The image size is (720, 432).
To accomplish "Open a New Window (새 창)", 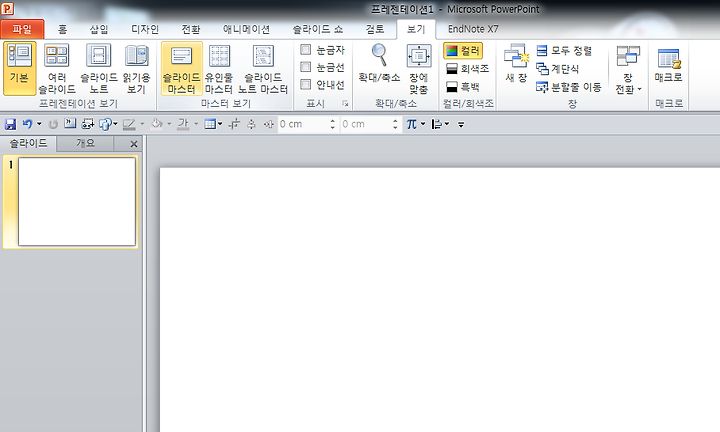I will click(516, 64).
